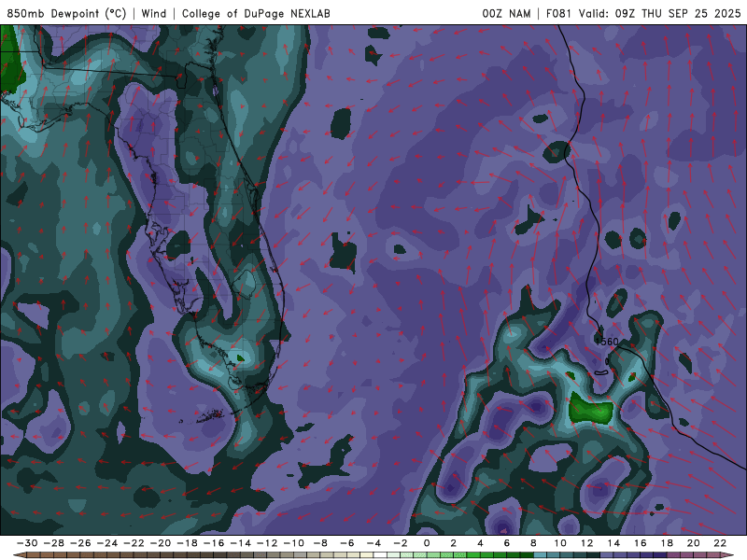Click the '-6' color bar label
The height and width of the screenshot is (560, 747).
click(x=347, y=543)
